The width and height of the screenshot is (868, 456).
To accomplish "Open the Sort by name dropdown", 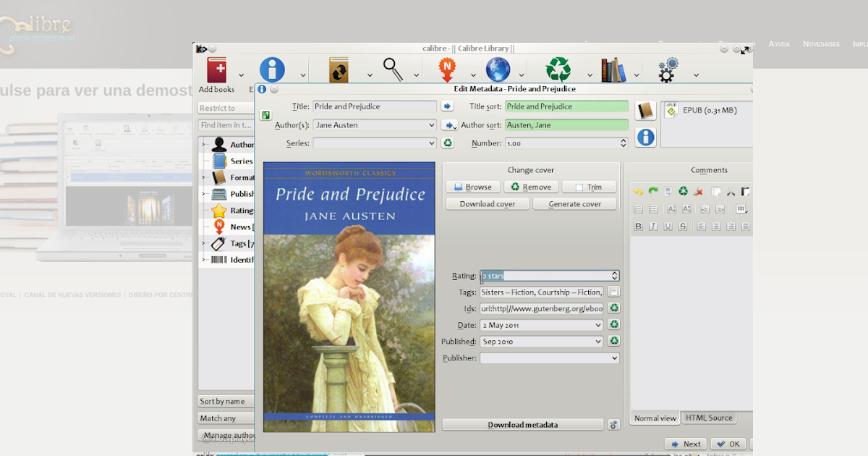I will click(x=226, y=401).
